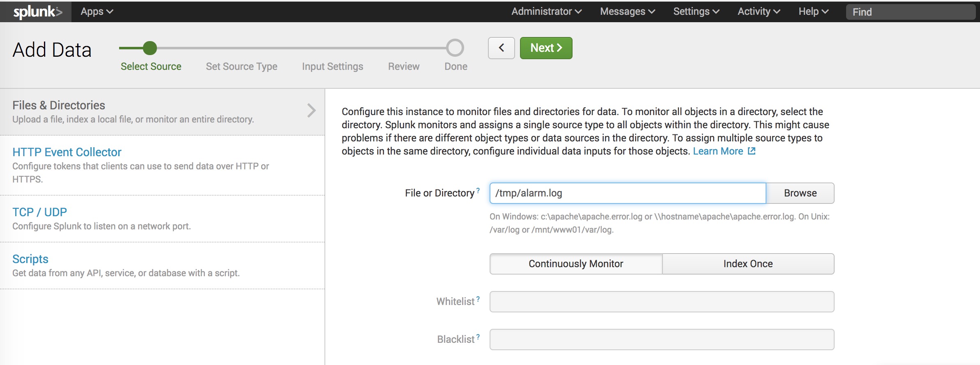
Task: Click the Browse button
Action: point(800,193)
